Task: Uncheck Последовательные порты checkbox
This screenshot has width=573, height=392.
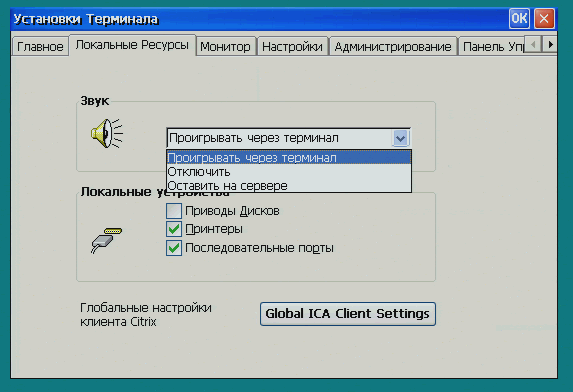Action: pyautogui.click(x=174, y=248)
